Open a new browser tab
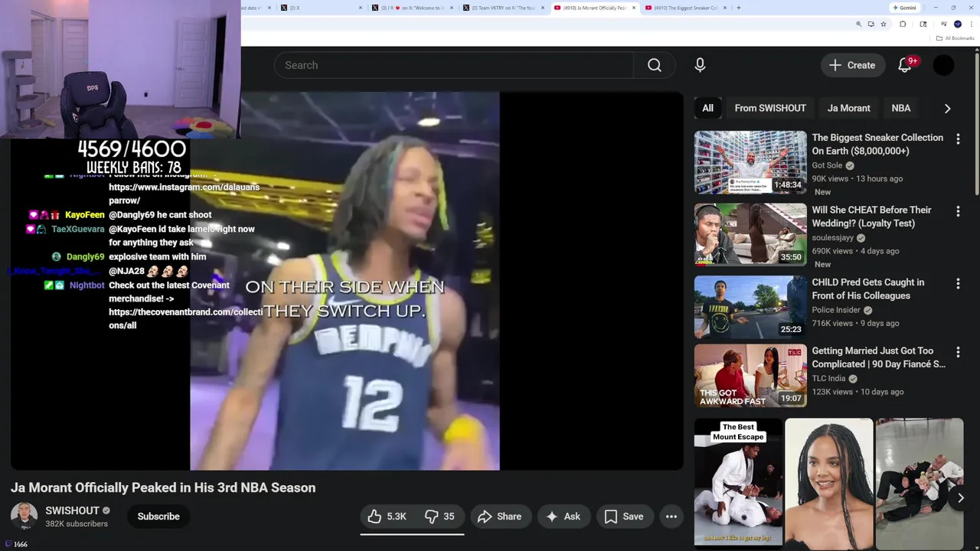The width and height of the screenshot is (980, 551). click(738, 8)
